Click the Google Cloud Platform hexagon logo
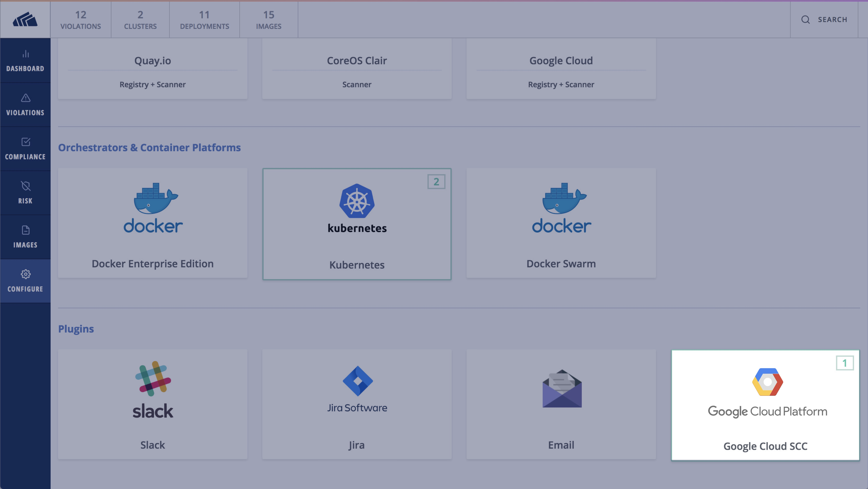This screenshot has height=489, width=868. point(768,382)
